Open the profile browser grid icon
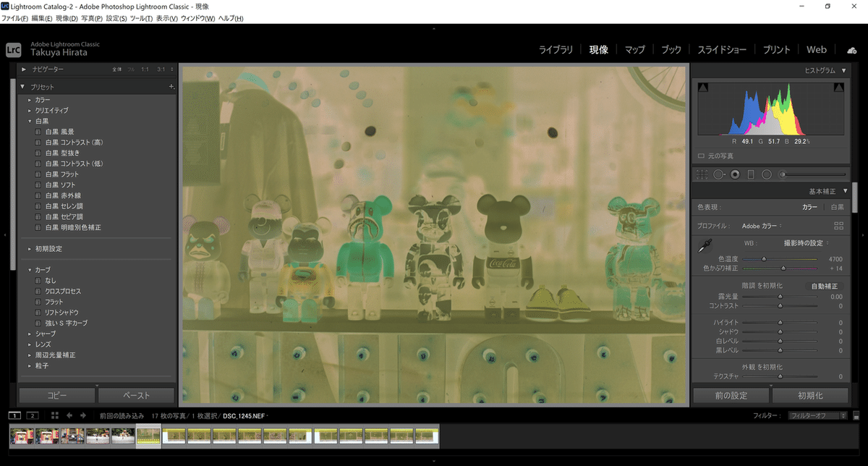This screenshot has width=868, height=466. click(838, 226)
